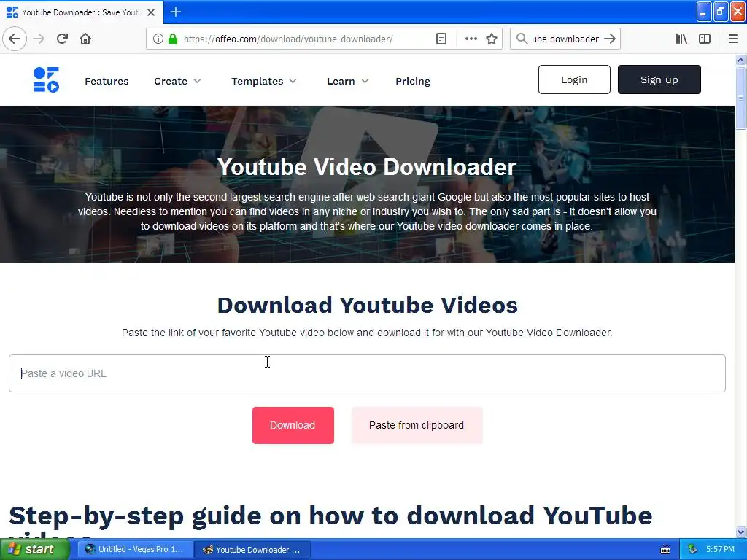Expand the Learn menu
Screen dimensions: 747x560
coord(348,81)
